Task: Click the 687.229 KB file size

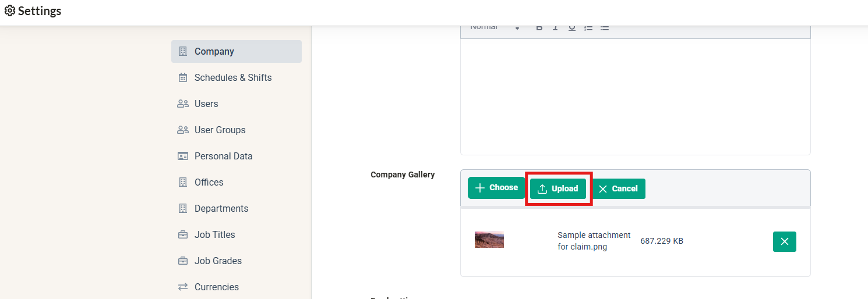Action: pyautogui.click(x=662, y=241)
